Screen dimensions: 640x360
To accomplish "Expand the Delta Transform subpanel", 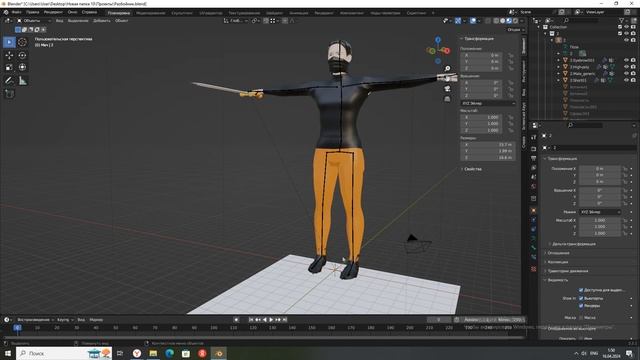I will tap(573, 244).
